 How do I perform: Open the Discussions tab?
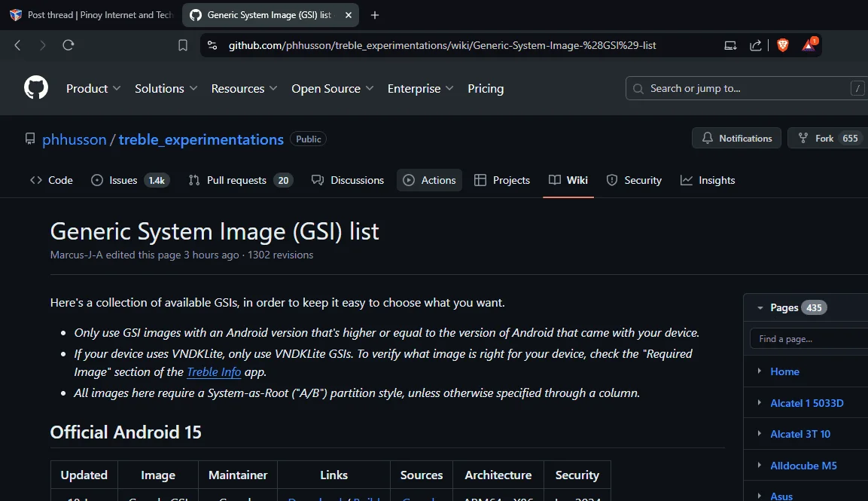(348, 180)
